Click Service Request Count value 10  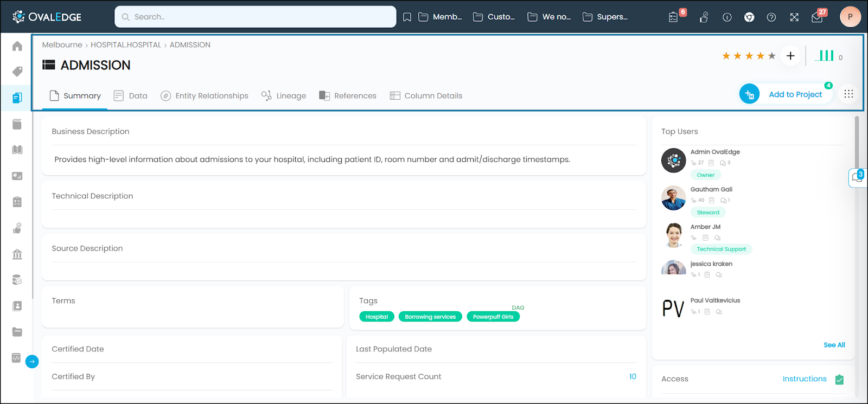[633, 376]
